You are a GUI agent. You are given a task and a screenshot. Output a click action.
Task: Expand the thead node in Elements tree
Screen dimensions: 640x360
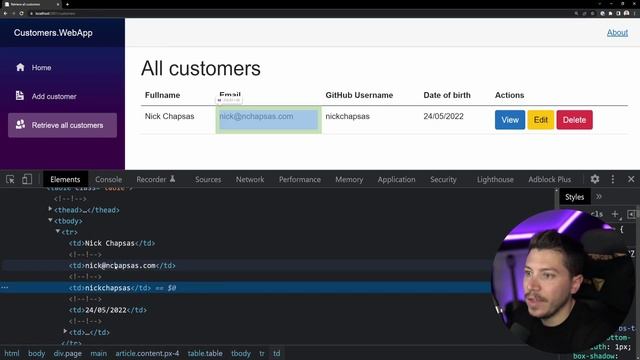coord(50,209)
